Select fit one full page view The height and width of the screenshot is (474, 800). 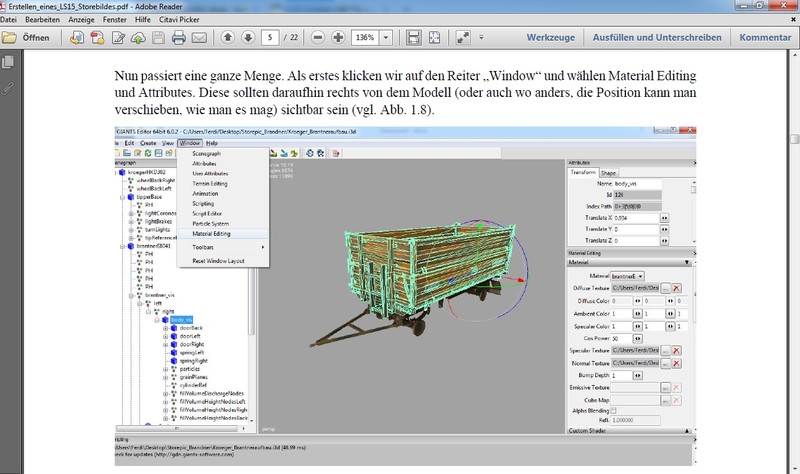tap(434, 38)
